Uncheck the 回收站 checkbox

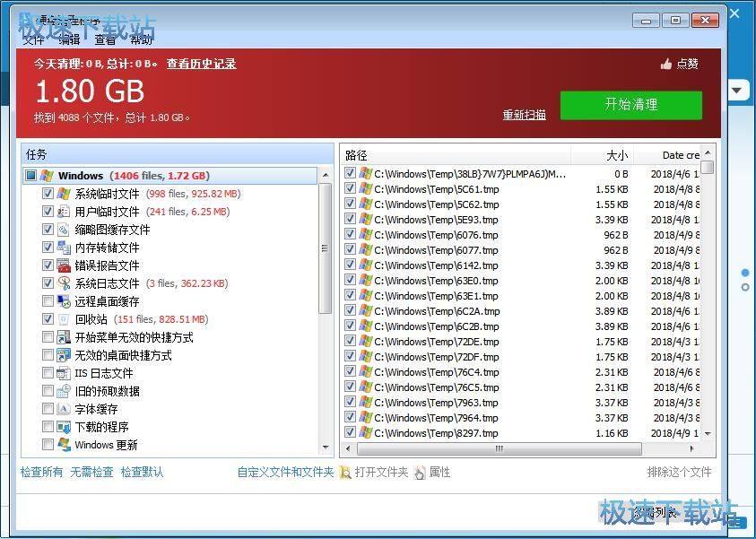point(48,319)
